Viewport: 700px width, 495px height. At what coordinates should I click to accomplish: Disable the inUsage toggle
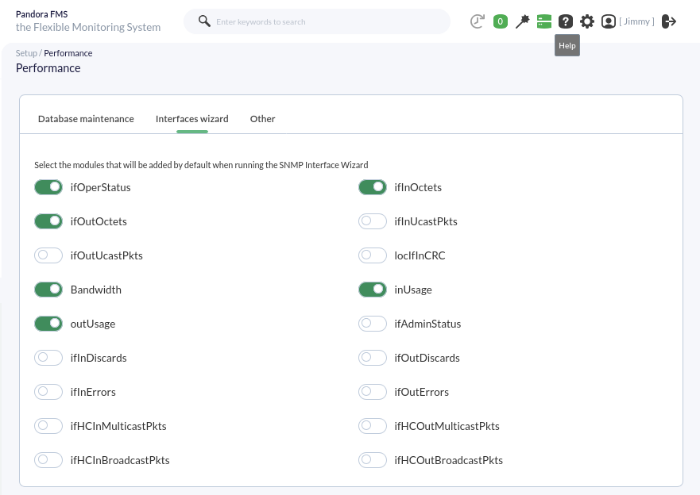pos(372,289)
